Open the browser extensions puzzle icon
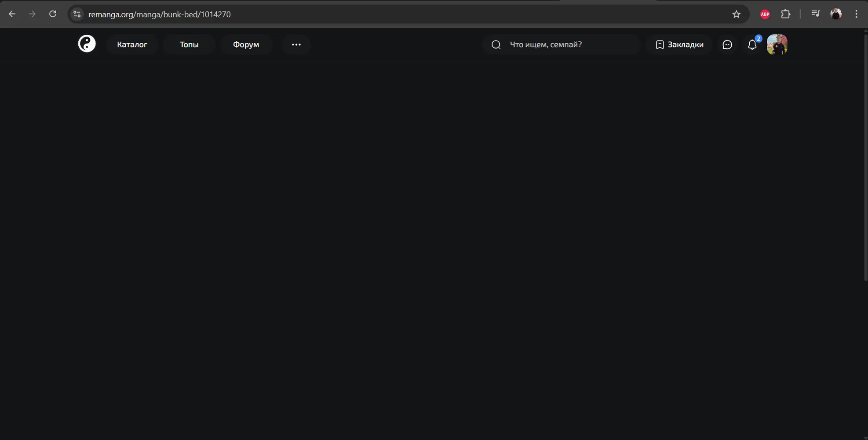Image resolution: width=868 pixels, height=440 pixels. (786, 14)
